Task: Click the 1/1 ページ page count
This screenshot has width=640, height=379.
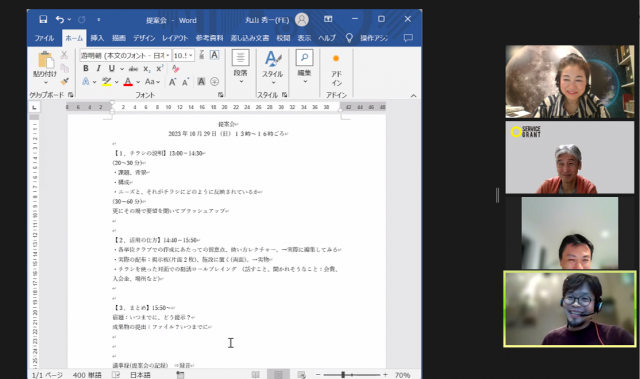Action: tap(47, 375)
